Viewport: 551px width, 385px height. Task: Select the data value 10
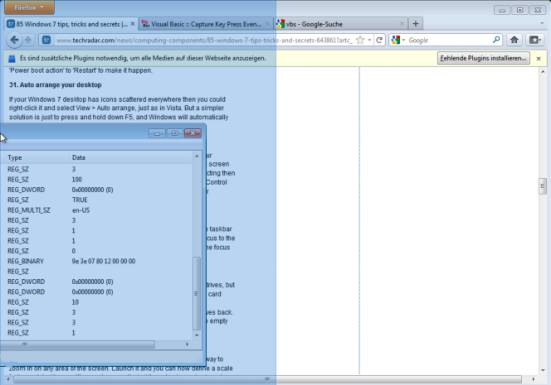point(75,302)
